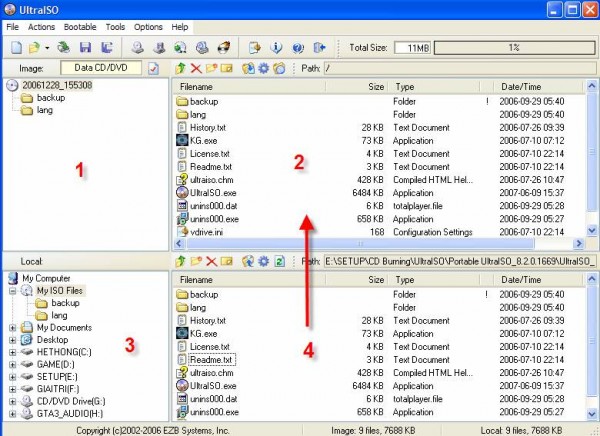Click the blue Info icon

click(276, 47)
